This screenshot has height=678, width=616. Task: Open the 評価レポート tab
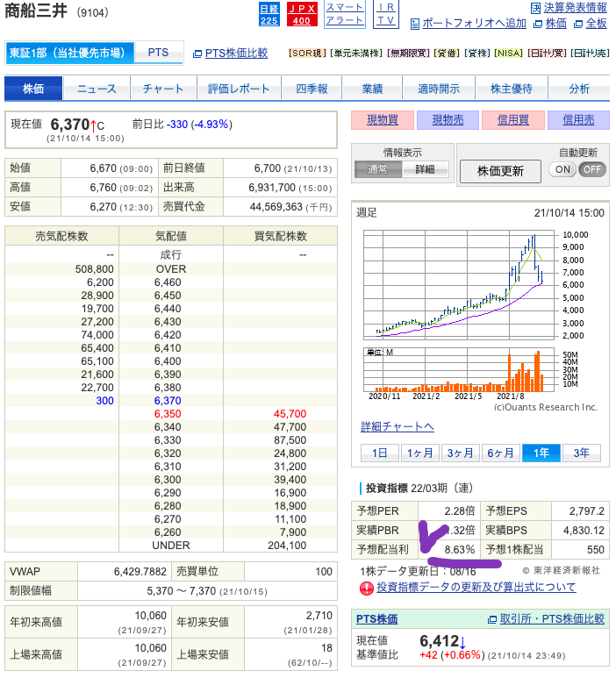pyautogui.click(x=239, y=89)
